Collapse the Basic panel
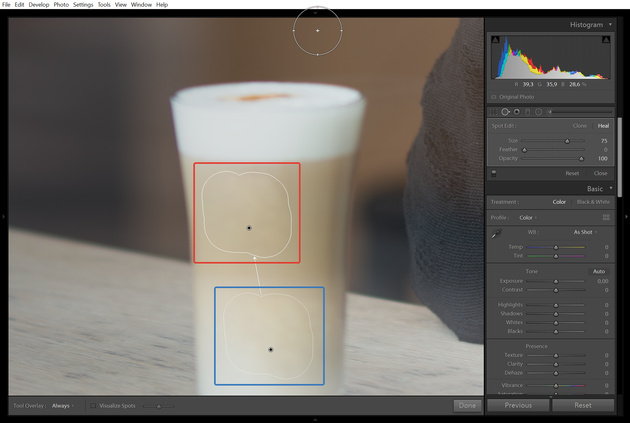This screenshot has height=423, width=630. pyautogui.click(x=611, y=188)
